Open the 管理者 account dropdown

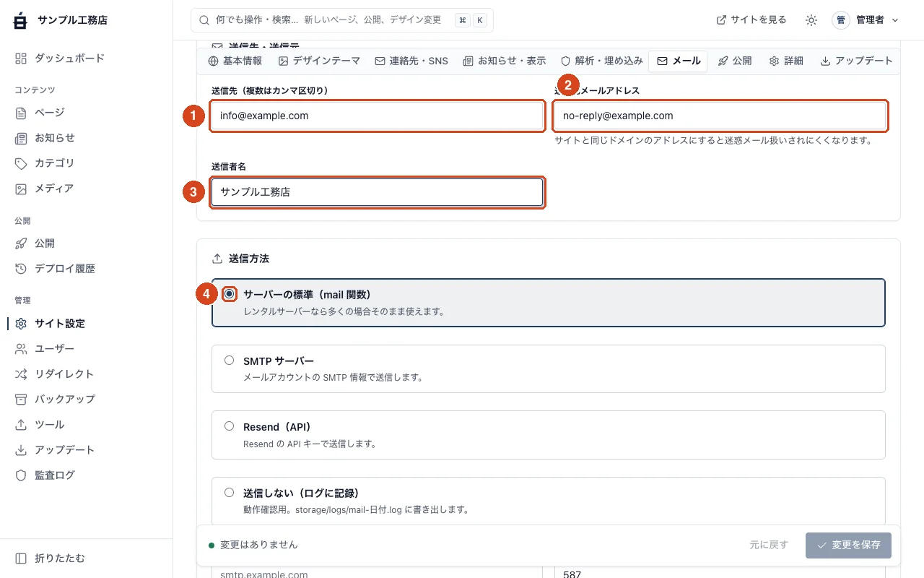[866, 20]
